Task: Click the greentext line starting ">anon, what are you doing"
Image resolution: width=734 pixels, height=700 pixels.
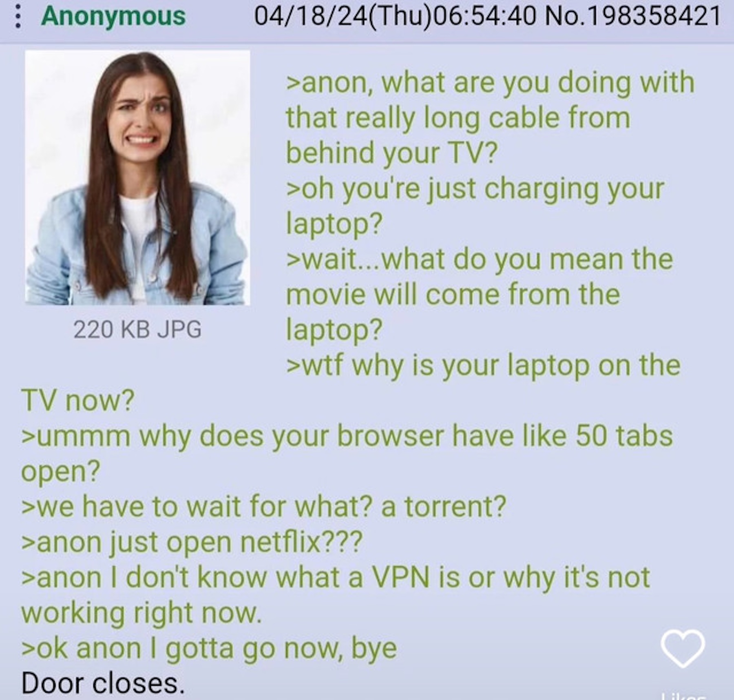Action: (x=490, y=83)
